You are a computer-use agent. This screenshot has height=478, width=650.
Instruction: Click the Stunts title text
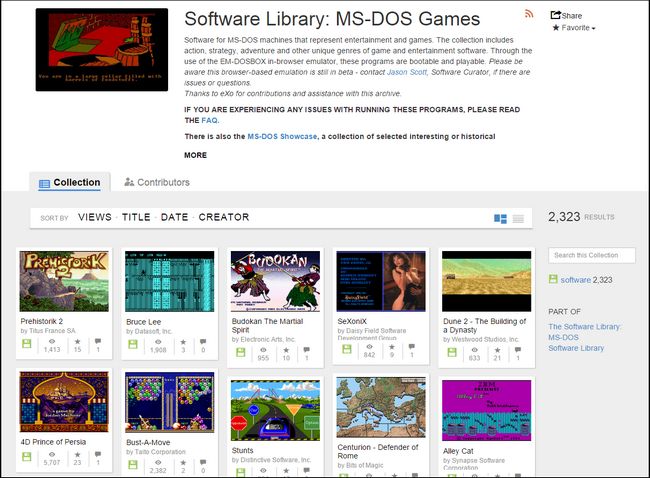pyautogui.click(x=243, y=451)
